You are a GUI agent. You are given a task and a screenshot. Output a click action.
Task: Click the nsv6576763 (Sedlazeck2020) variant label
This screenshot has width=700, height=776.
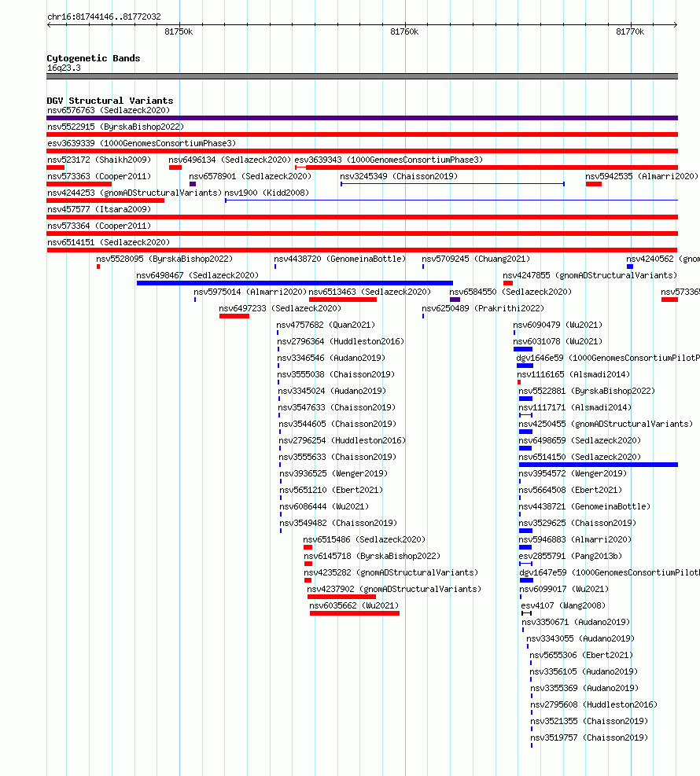[x=109, y=110]
